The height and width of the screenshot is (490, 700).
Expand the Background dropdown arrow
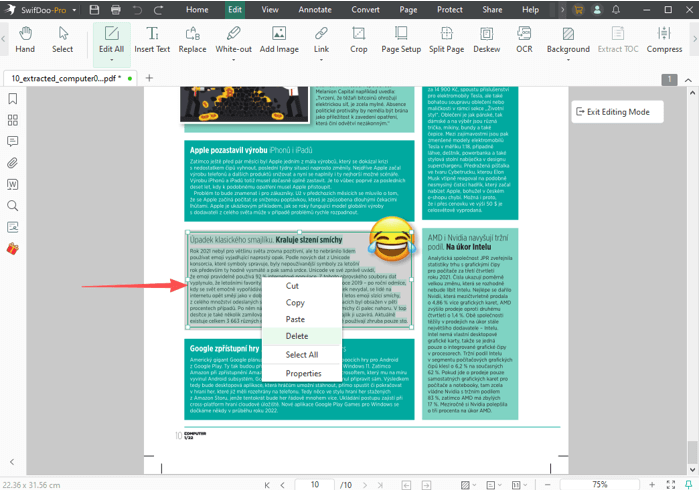point(568,60)
